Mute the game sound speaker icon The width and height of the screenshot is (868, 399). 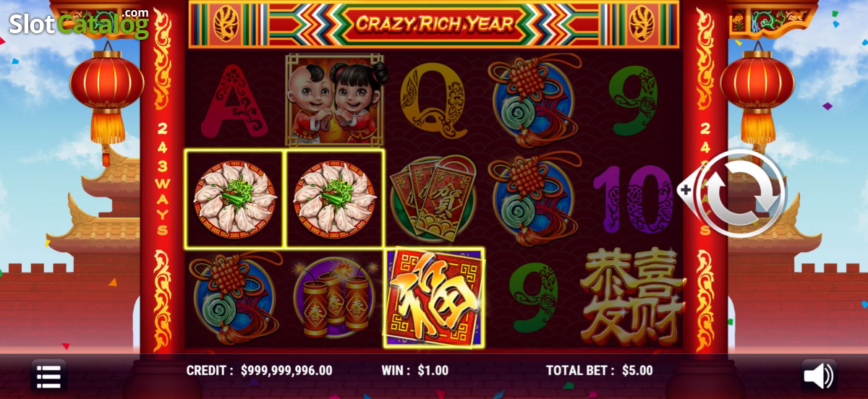coord(819,376)
